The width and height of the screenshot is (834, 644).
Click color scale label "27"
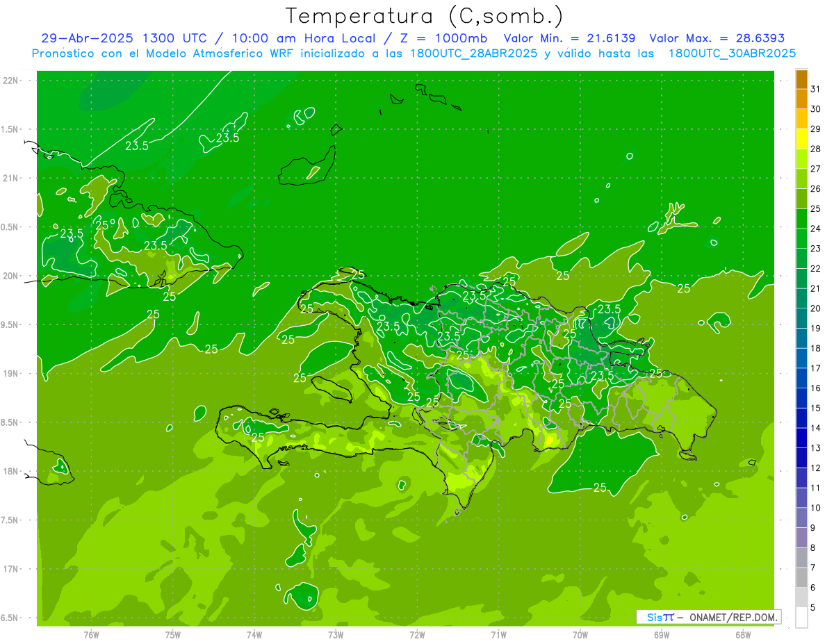(x=815, y=169)
